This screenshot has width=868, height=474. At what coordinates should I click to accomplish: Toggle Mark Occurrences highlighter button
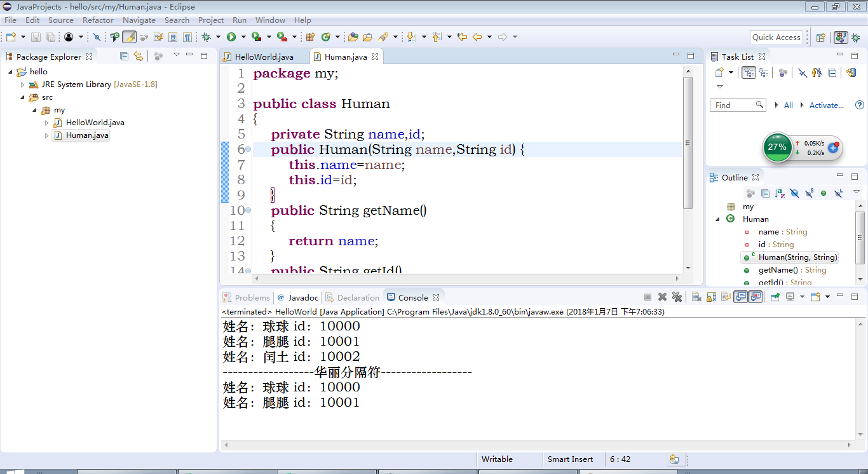[x=129, y=37]
